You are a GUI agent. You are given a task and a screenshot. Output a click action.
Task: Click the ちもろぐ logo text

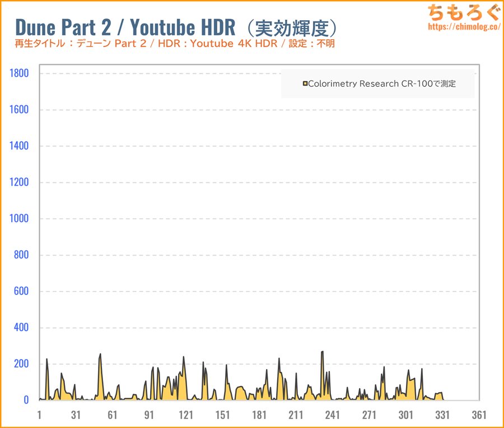(464, 12)
